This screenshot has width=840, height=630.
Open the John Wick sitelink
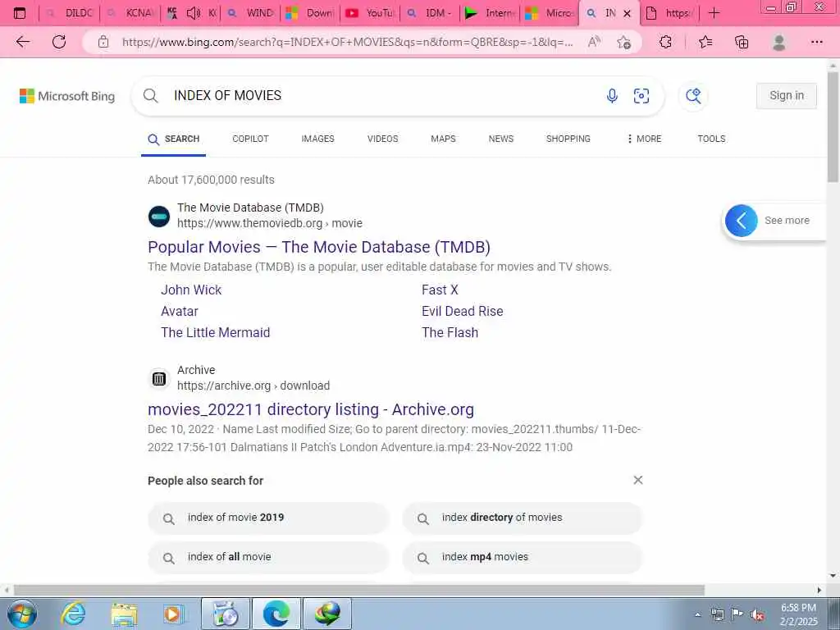190,290
